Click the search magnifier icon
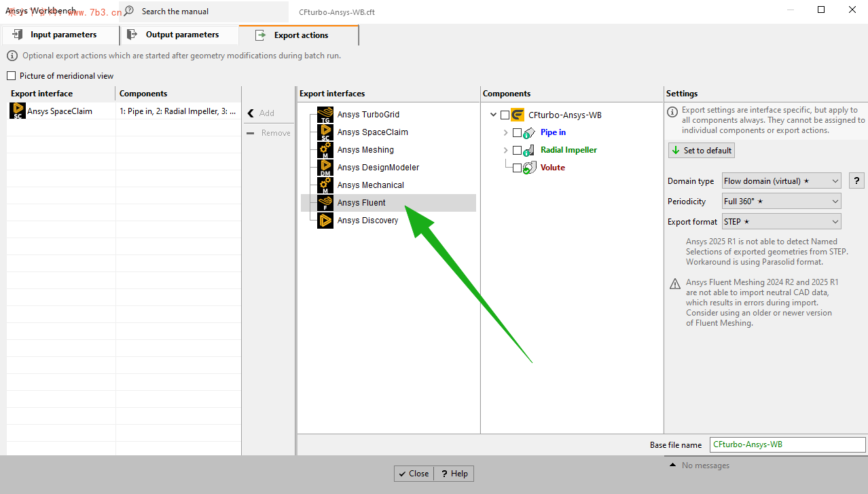 click(129, 11)
